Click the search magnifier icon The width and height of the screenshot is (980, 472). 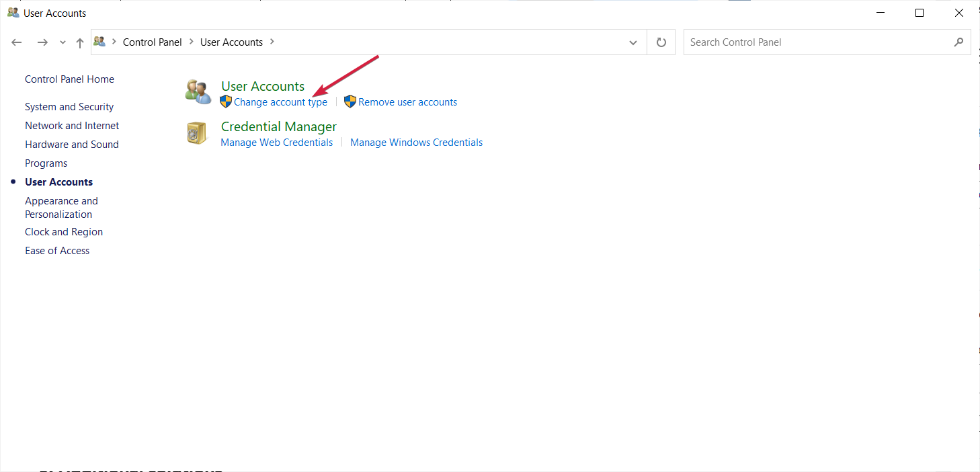click(958, 42)
